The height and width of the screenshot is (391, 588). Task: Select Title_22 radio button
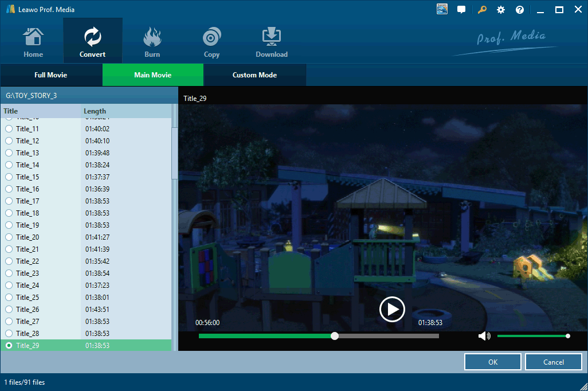(9, 261)
